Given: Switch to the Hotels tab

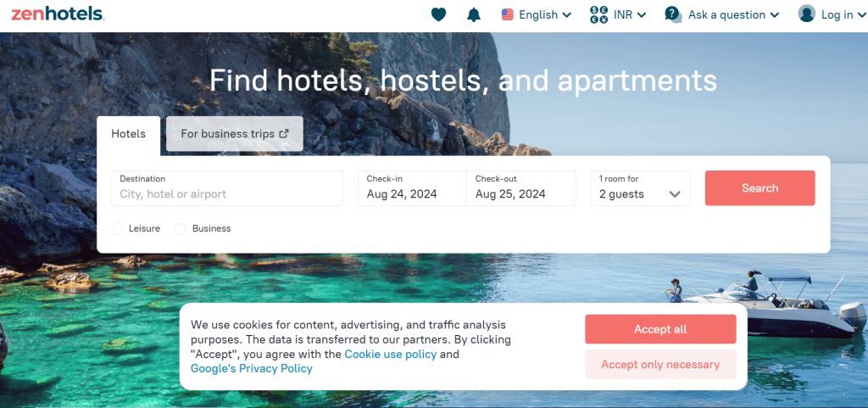Looking at the screenshot, I should [129, 134].
